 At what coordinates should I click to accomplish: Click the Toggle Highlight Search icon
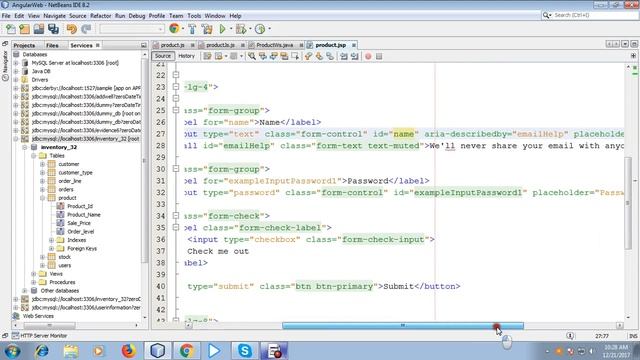click(284, 56)
